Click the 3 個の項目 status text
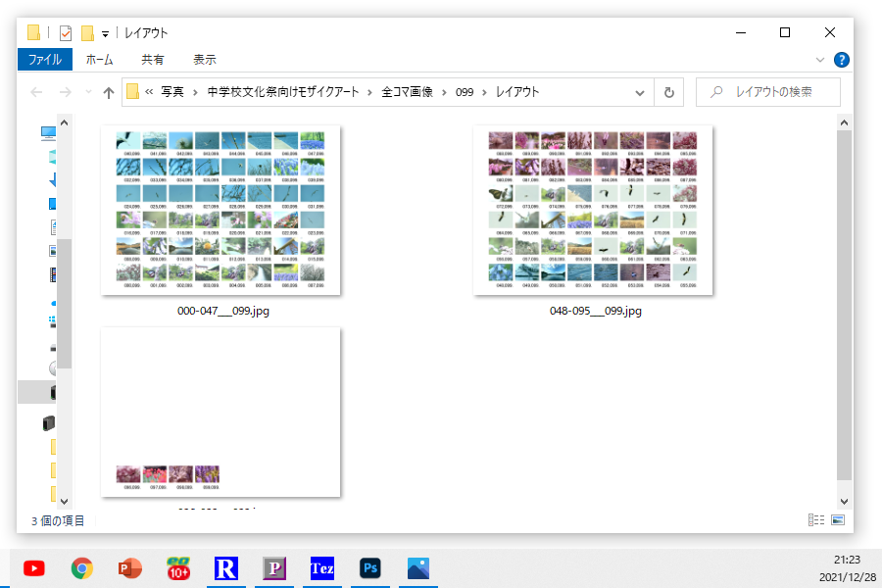The height and width of the screenshot is (588, 882). pos(58,521)
